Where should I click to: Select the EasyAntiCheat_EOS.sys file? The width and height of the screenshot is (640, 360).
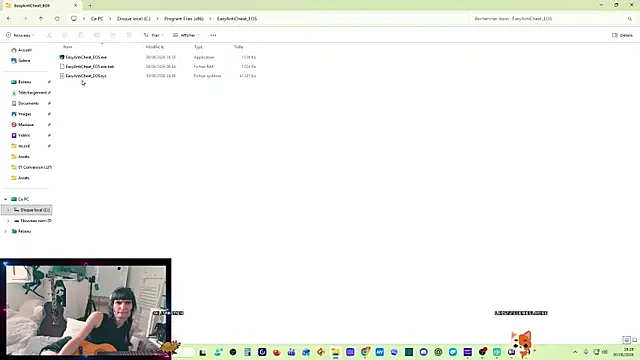coord(86,76)
